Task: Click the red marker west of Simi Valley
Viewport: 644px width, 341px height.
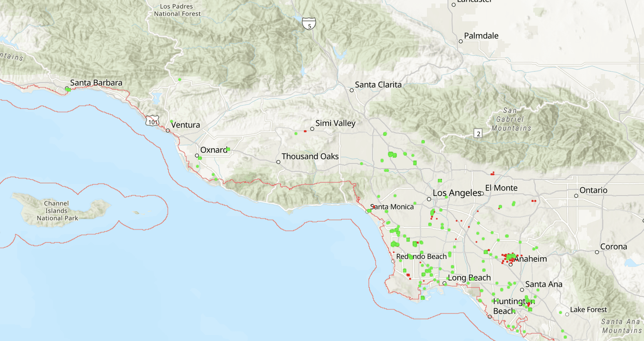Action: pos(305,130)
